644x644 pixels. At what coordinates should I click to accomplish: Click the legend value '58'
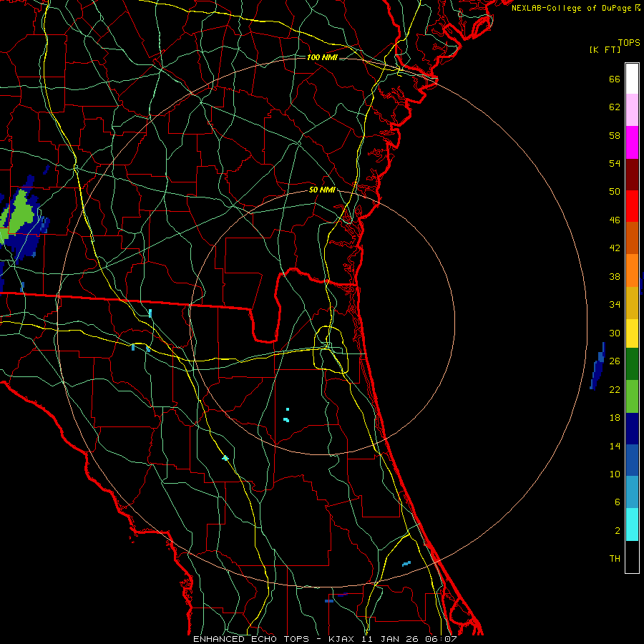click(x=615, y=135)
